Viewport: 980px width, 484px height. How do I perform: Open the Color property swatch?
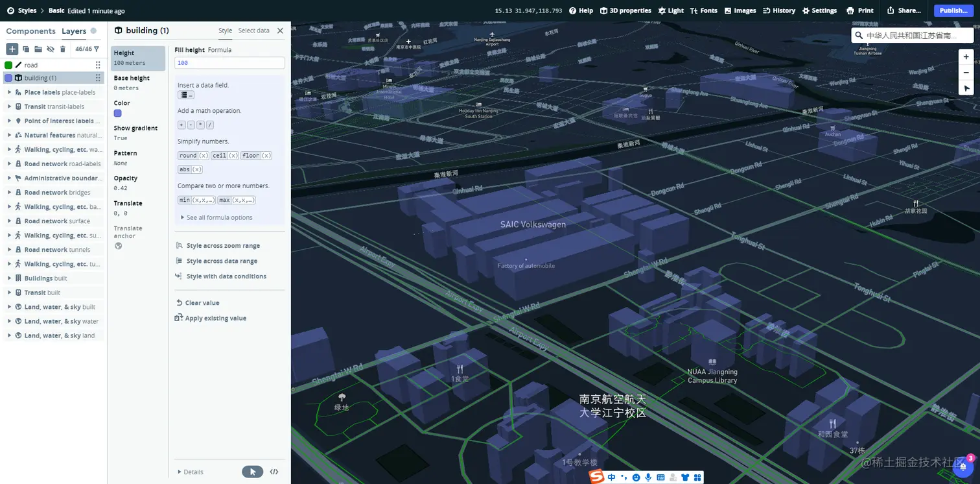coord(117,113)
